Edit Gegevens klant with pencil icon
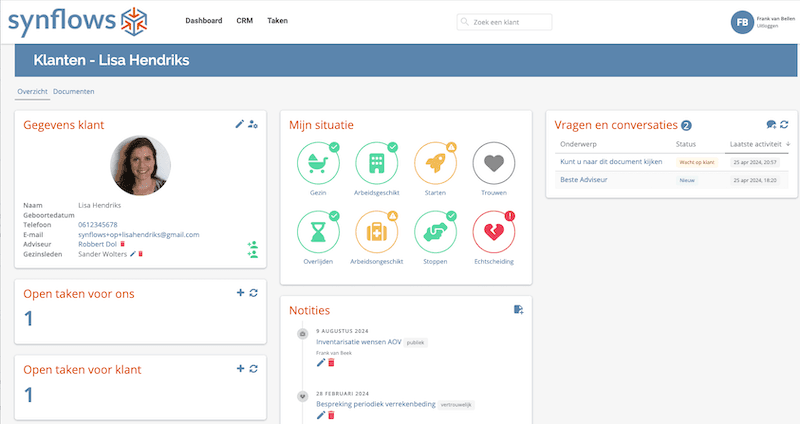This screenshot has width=800, height=424. pos(239,124)
